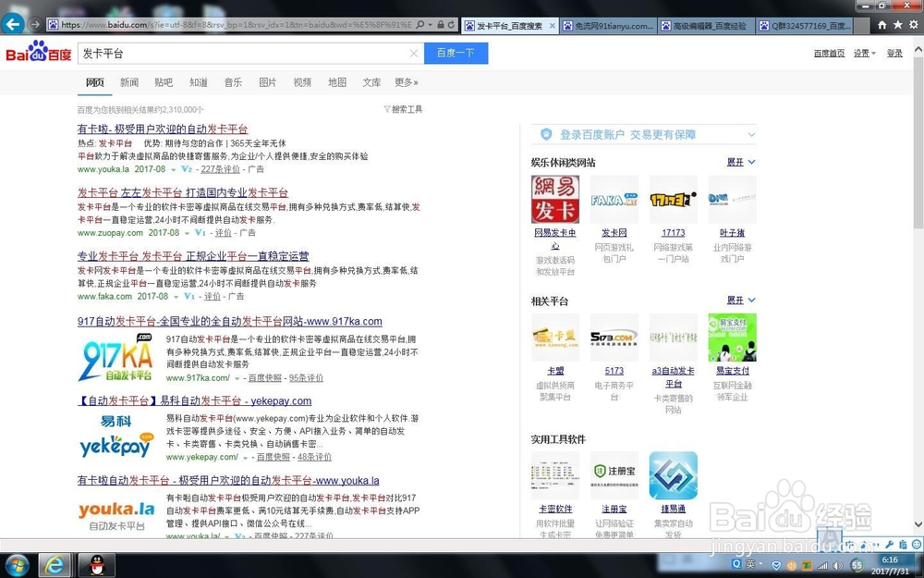Open dropdown arrow next to www.917ka.com/
Viewport: 924px width, 578px height.
[x=237, y=378]
